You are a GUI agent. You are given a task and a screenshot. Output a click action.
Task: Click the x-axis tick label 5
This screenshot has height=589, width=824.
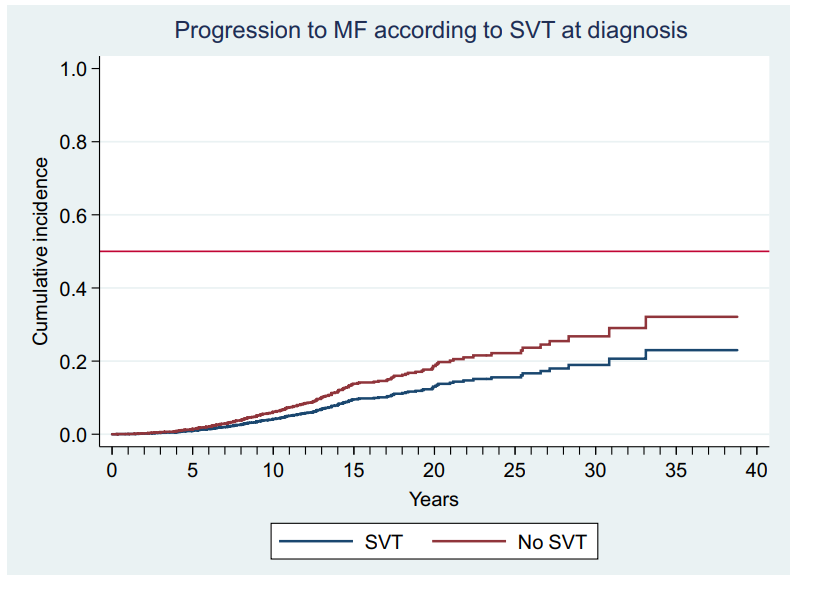pyautogui.click(x=192, y=471)
